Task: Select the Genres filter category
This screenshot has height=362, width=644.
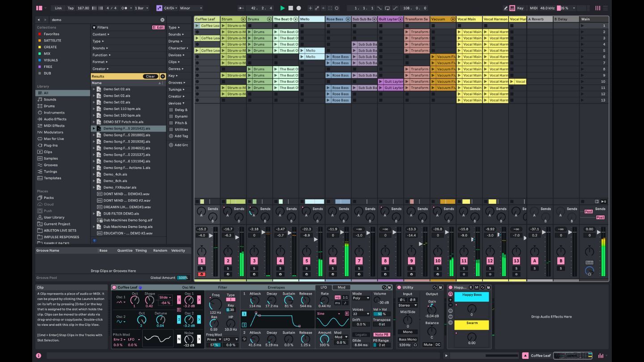Action: (174, 69)
